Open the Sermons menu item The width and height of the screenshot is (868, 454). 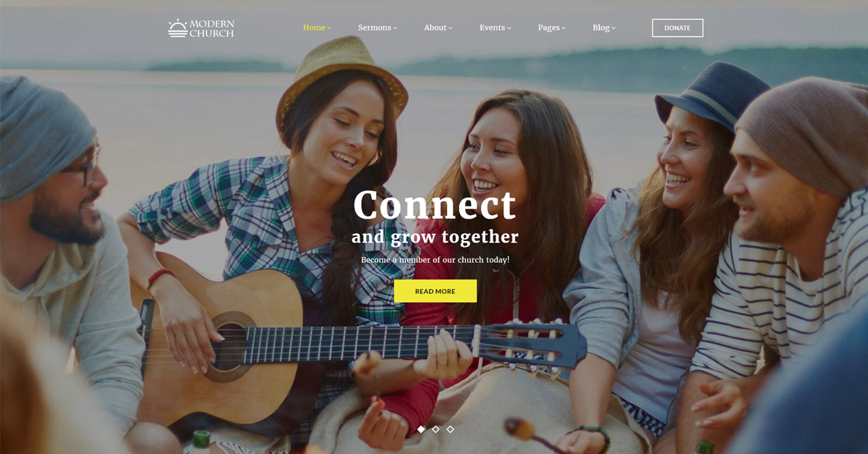[375, 28]
